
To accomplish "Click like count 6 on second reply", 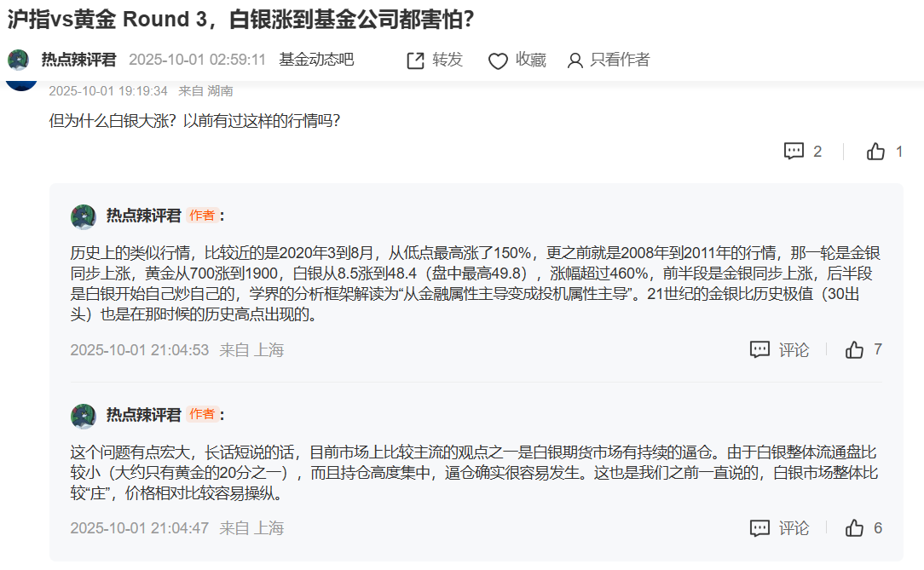I will pyautogui.click(x=878, y=528).
